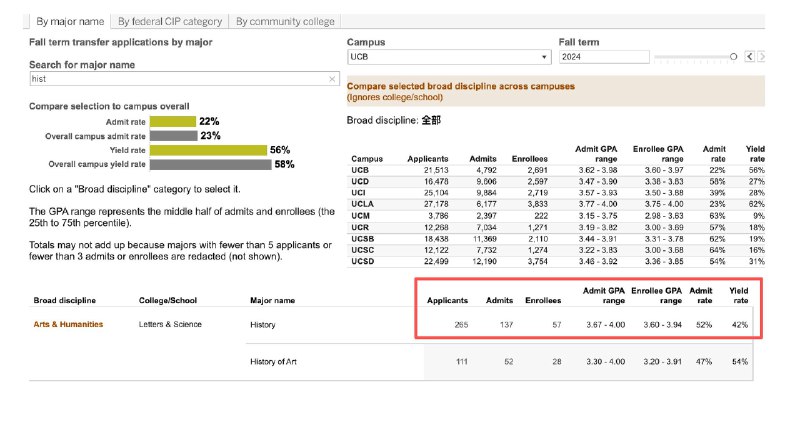800x422 pixels.
Task: Select the UCLA campus row
Action: pos(558,204)
